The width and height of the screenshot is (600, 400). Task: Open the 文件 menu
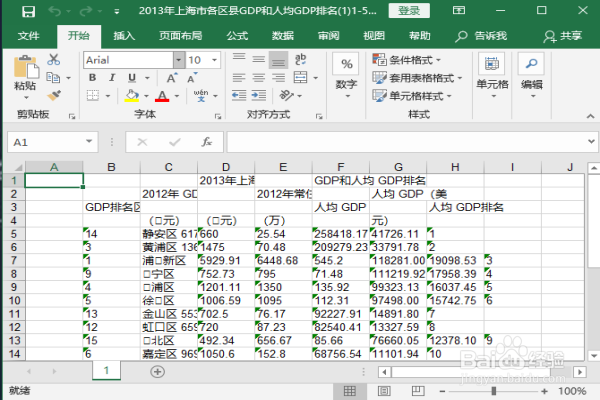pos(28,36)
